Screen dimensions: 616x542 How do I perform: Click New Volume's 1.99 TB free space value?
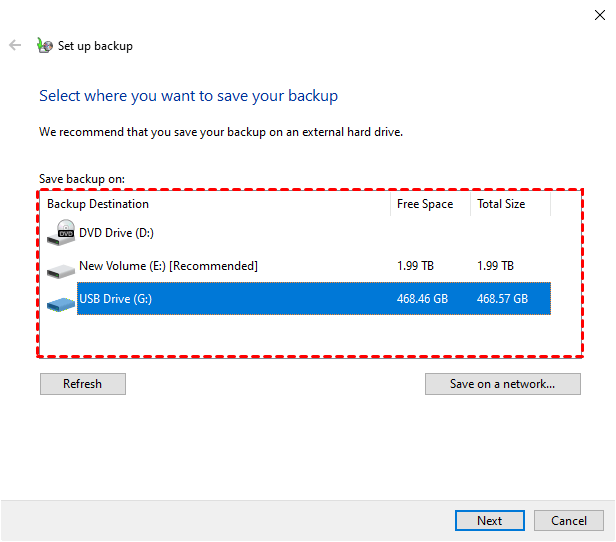tap(415, 266)
